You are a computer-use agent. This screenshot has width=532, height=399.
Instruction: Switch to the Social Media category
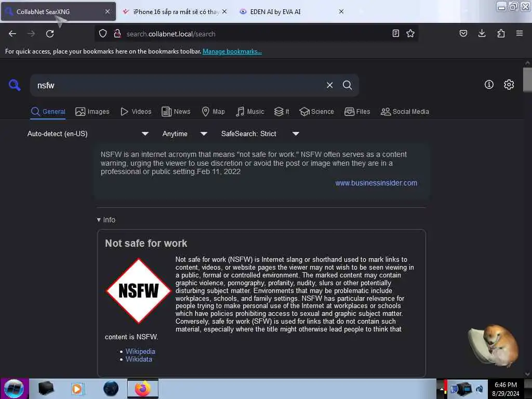pyautogui.click(x=405, y=112)
